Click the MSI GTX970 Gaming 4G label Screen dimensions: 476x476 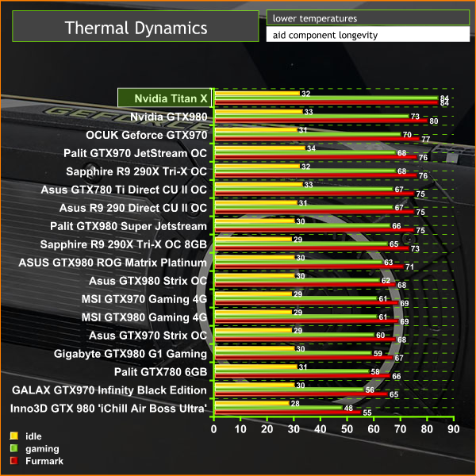[x=144, y=299]
